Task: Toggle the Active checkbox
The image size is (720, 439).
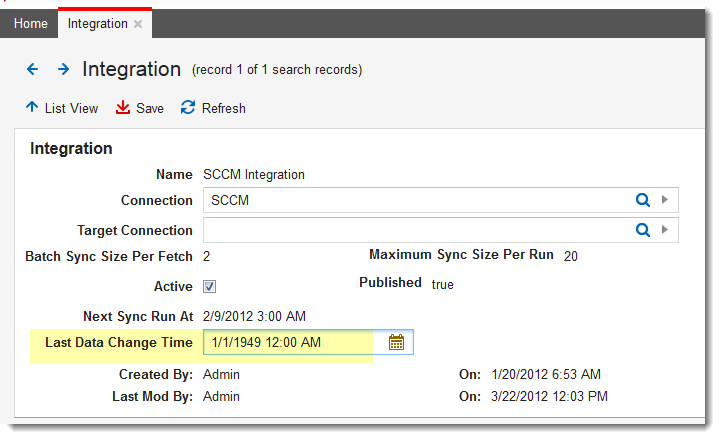Action: click(x=210, y=287)
